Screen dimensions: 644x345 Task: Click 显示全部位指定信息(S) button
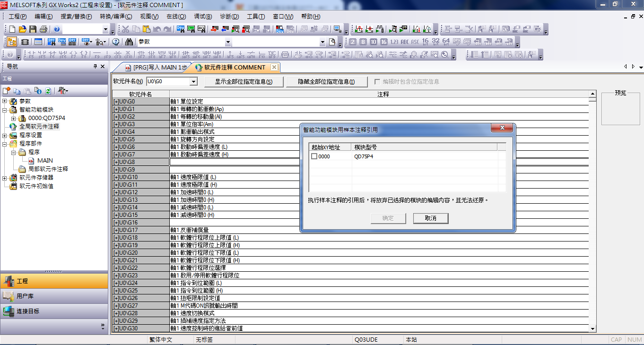point(244,82)
